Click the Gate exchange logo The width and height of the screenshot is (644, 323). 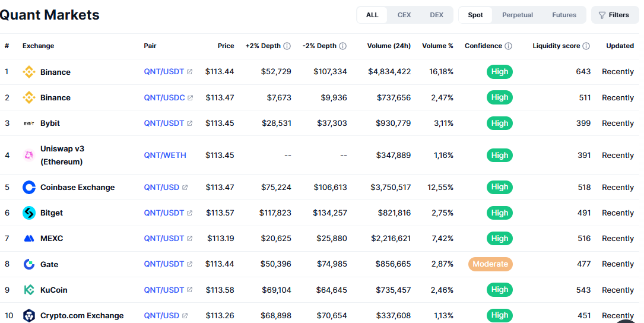28,264
